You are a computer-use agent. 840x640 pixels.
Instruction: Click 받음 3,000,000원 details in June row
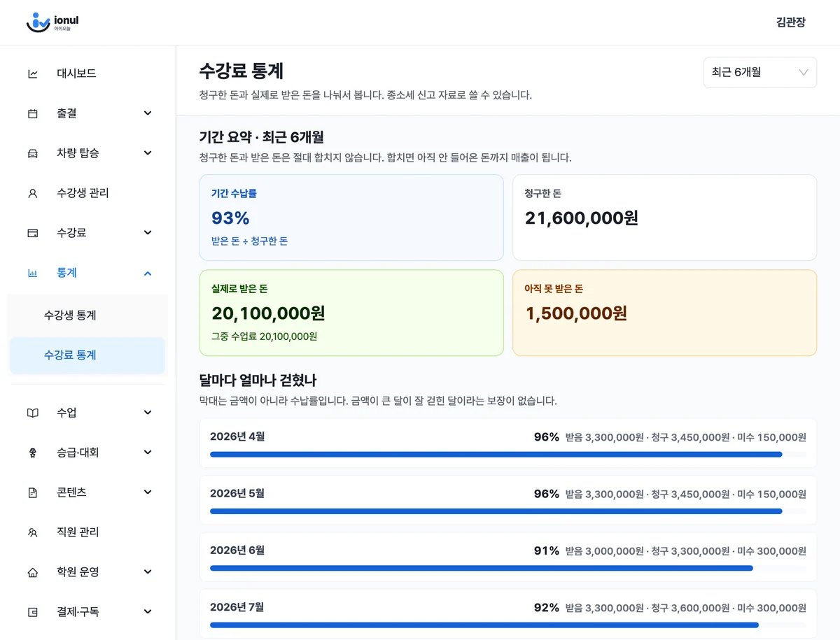(x=605, y=551)
